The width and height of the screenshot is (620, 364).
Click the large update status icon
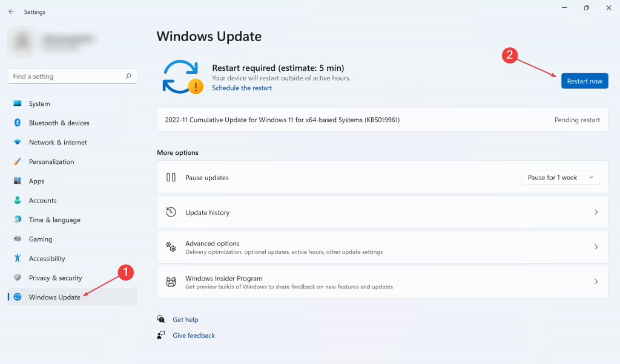[x=182, y=77]
